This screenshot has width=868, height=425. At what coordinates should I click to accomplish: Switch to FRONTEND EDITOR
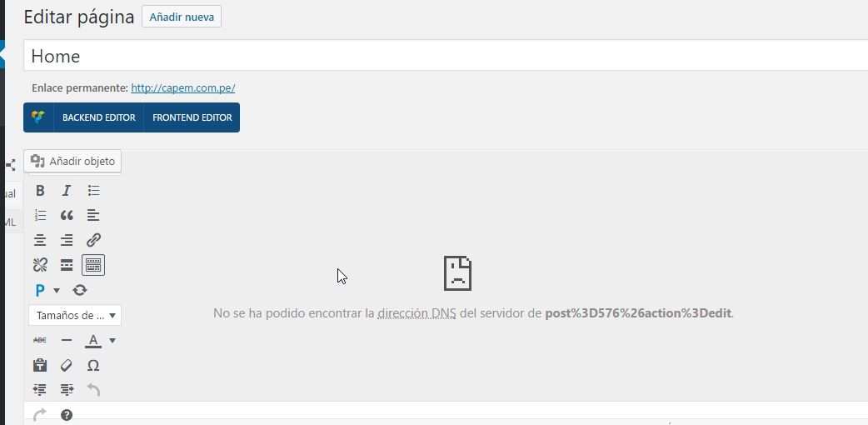(x=192, y=117)
